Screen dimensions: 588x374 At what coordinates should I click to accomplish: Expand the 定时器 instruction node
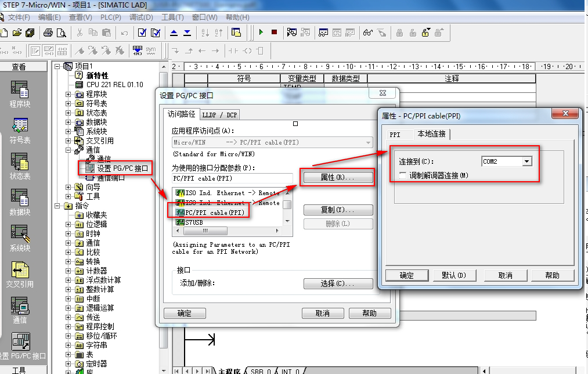pos(68,364)
